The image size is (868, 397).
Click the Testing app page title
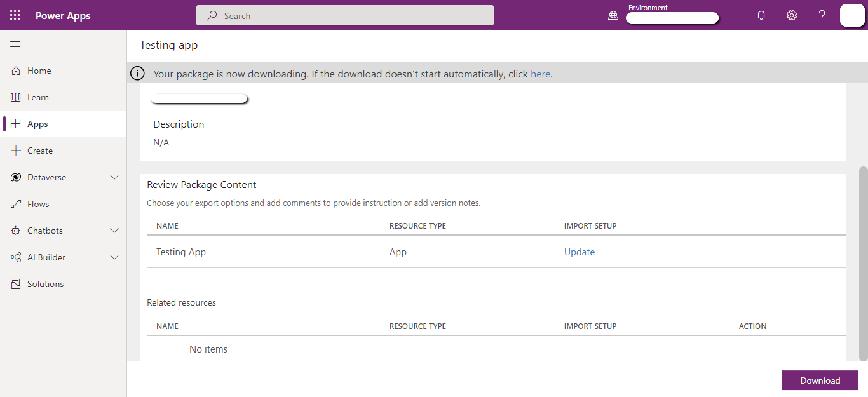click(x=168, y=45)
